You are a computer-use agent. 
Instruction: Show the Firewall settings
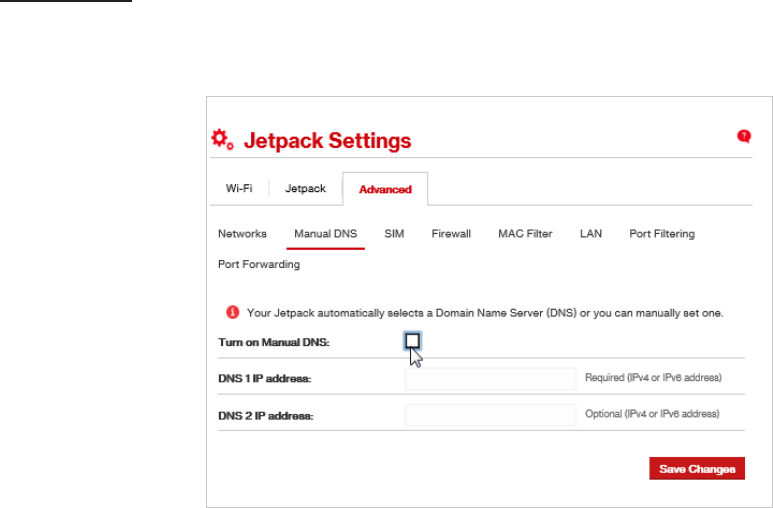coord(451,234)
